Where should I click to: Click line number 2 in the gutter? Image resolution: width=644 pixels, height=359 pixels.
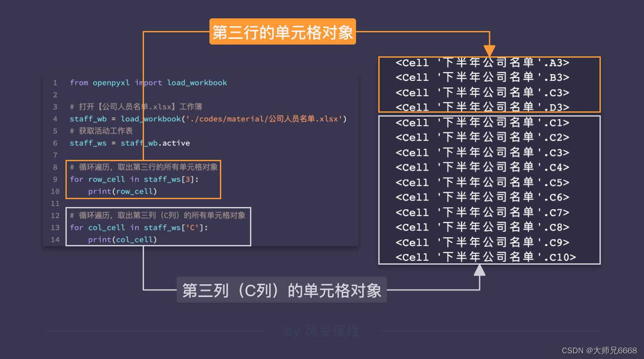click(x=55, y=95)
